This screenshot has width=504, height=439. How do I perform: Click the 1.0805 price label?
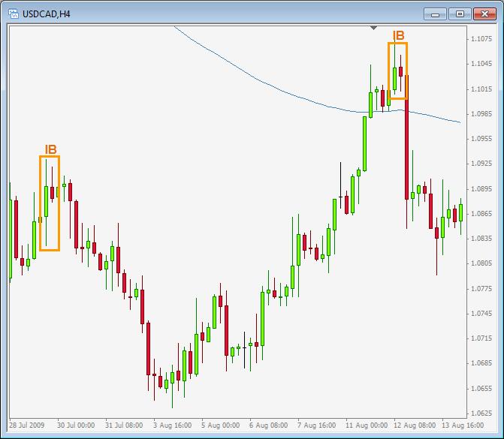pos(481,263)
